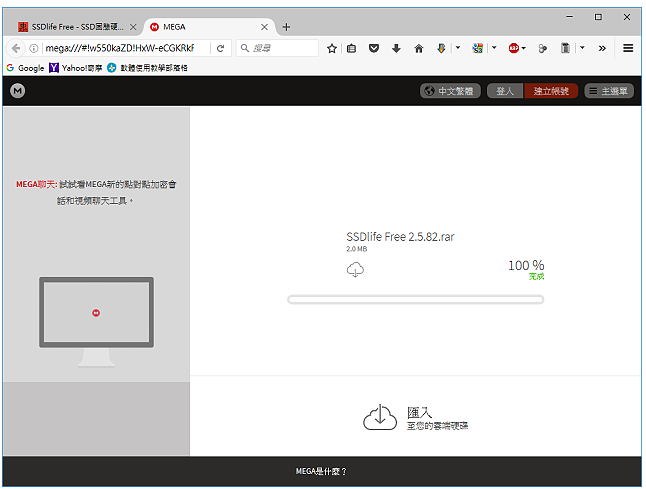
Task: Maximize the browser window
Action: (x=598, y=17)
